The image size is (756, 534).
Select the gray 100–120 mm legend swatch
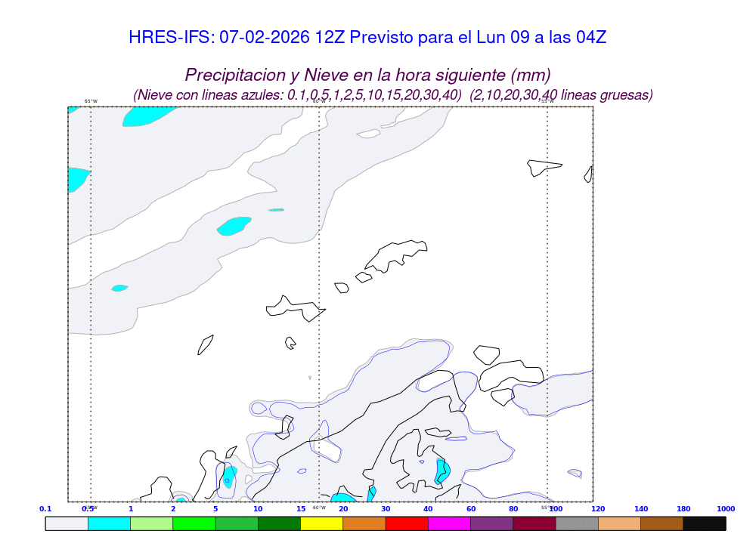[x=577, y=523]
